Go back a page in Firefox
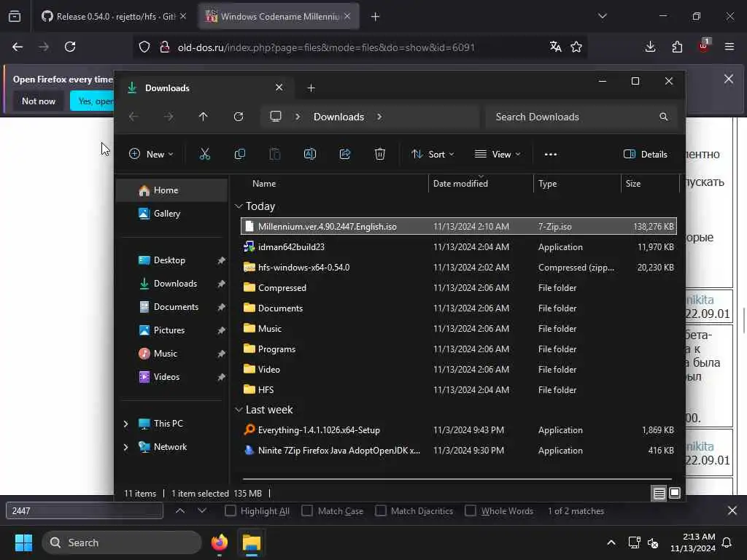Image resolution: width=747 pixels, height=560 pixels. click(x=18, y=47)
